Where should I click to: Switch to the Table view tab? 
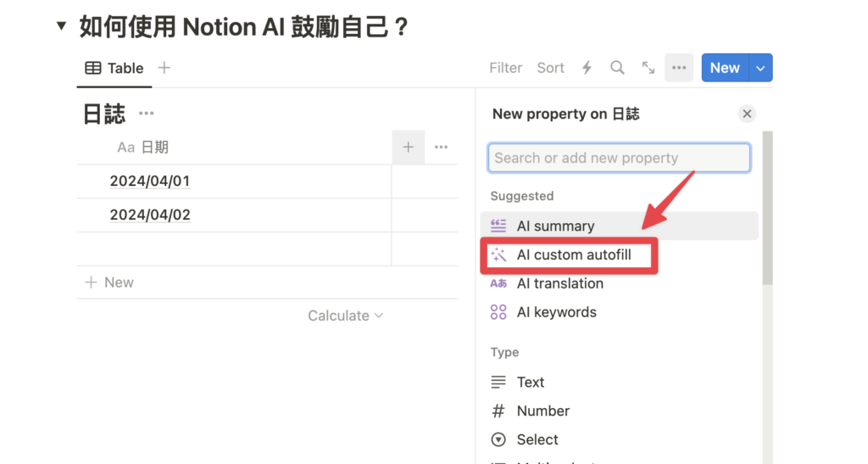(114, 68)
